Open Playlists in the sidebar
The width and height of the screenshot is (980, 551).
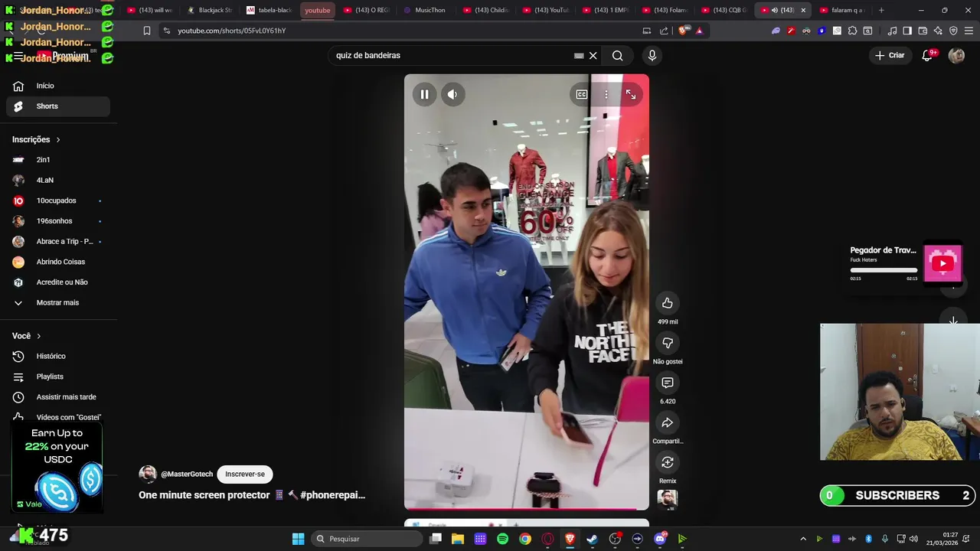point(58,377)
